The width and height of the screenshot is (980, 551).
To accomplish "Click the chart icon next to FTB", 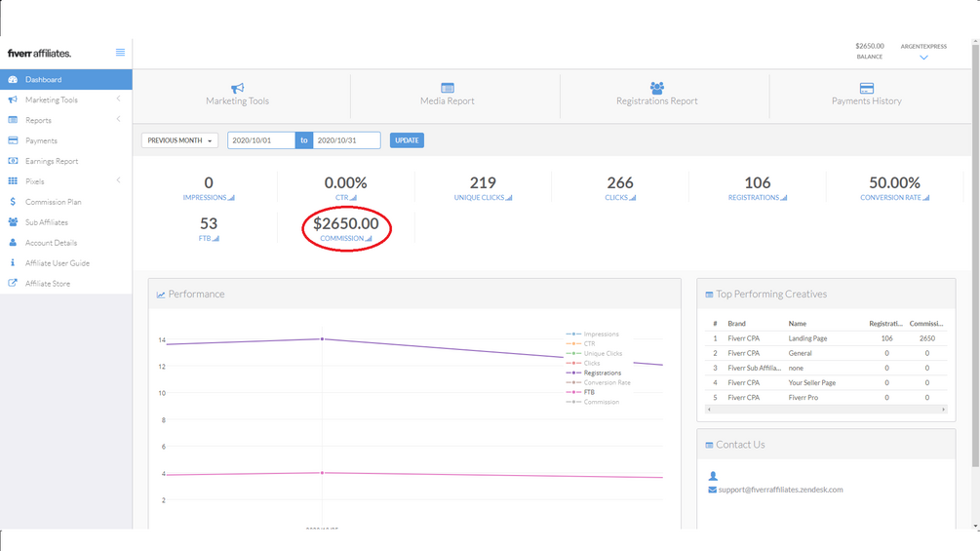I will click(x=216, y=238).
